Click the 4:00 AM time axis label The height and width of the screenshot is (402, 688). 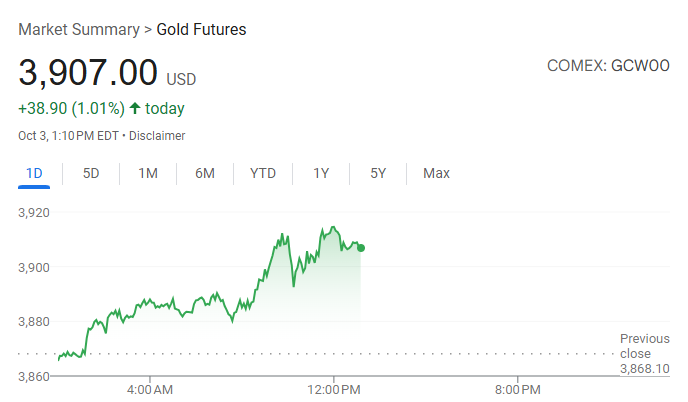click(x=150, y=388)
